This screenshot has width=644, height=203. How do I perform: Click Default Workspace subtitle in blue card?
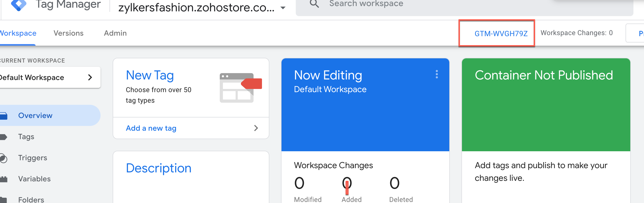330,89
